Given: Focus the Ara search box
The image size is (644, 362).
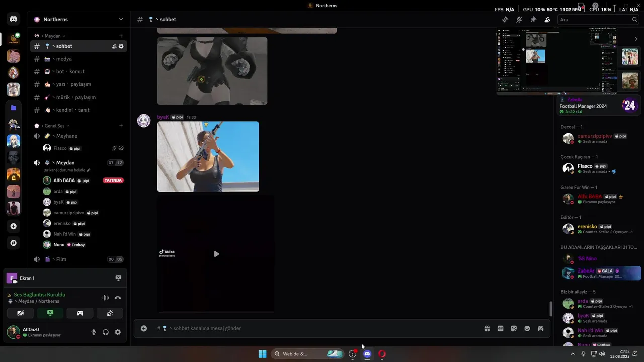Looking at the screenshot, I should coord(598,20).
